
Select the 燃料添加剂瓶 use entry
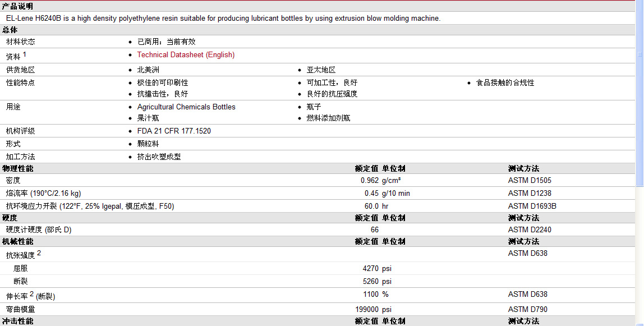point(328,118)
